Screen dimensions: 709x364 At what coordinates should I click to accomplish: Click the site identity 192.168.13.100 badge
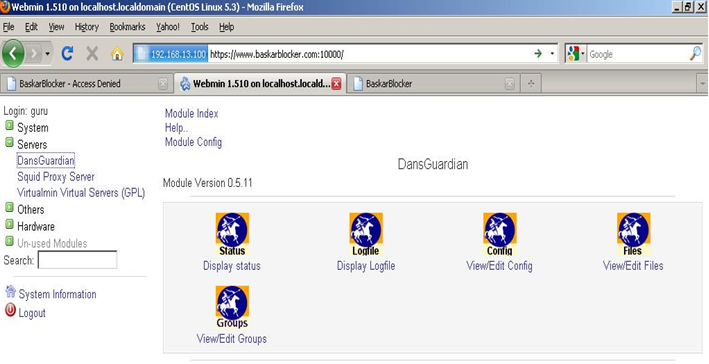(172, 54)
